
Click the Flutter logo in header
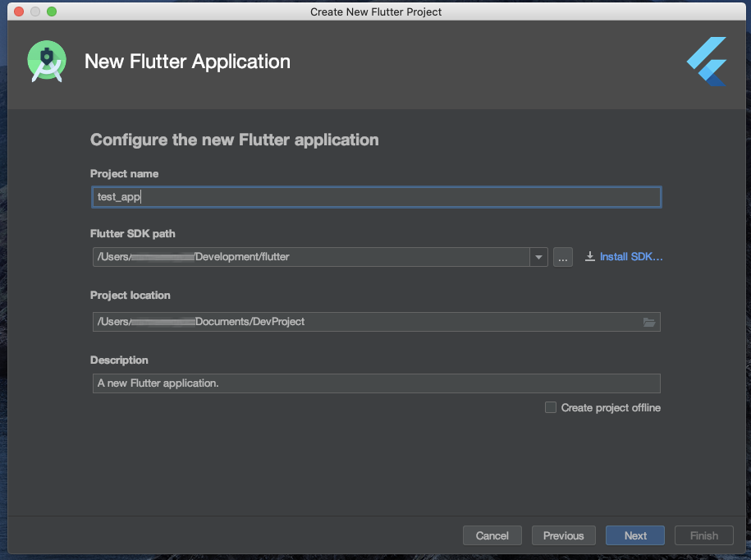(707, 62)
